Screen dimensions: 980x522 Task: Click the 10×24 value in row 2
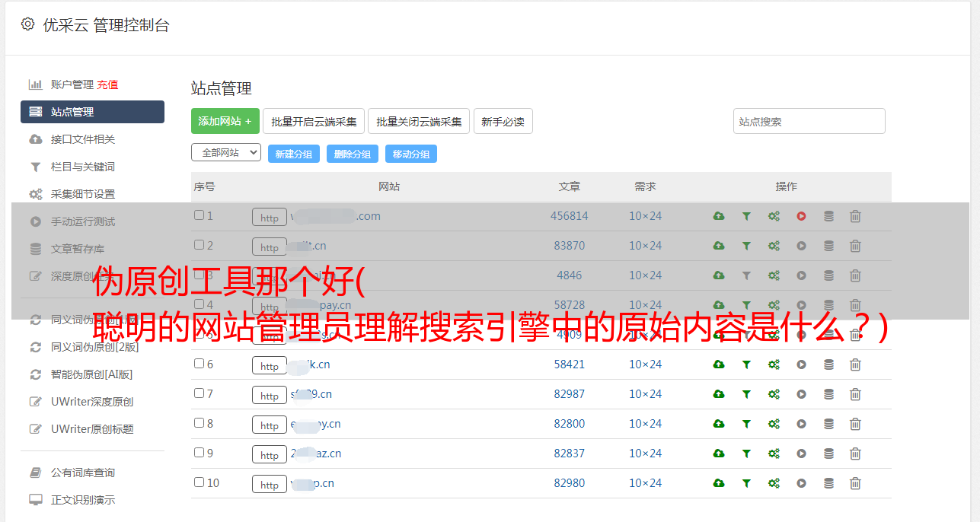point(645,246)
